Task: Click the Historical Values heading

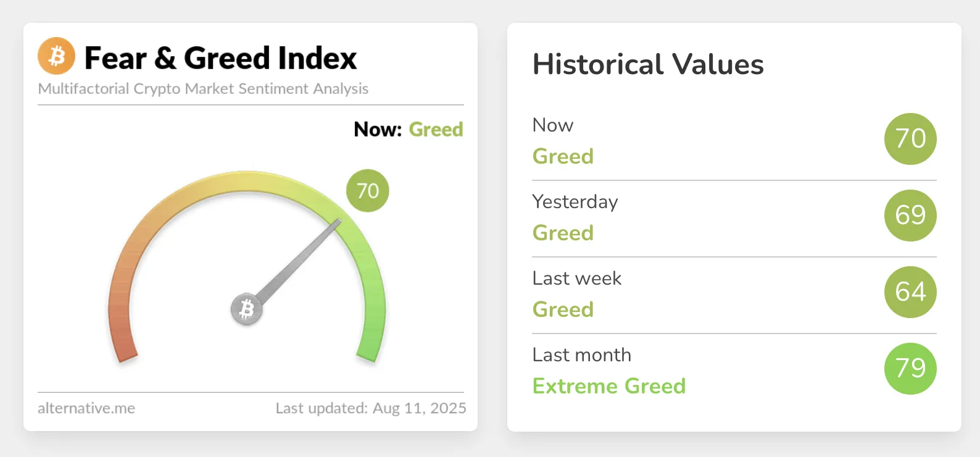Action: coord(648,64)
